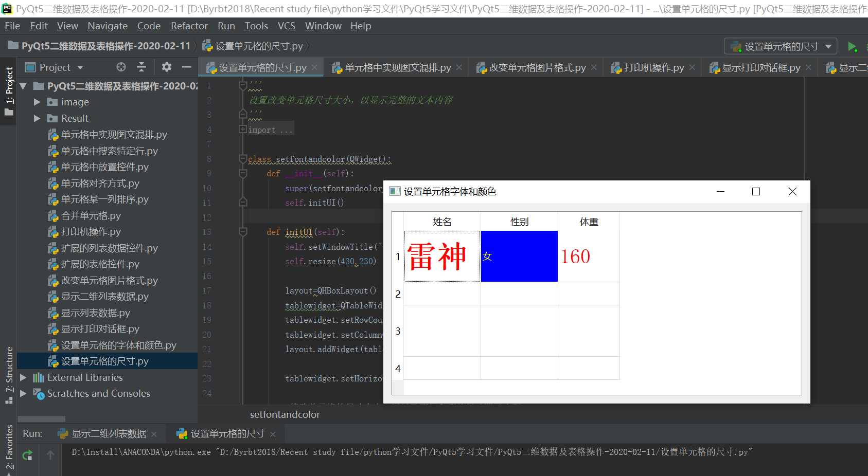
Task: Close the 显示打印对话框.py editor tab
Action: click(808, 67)
